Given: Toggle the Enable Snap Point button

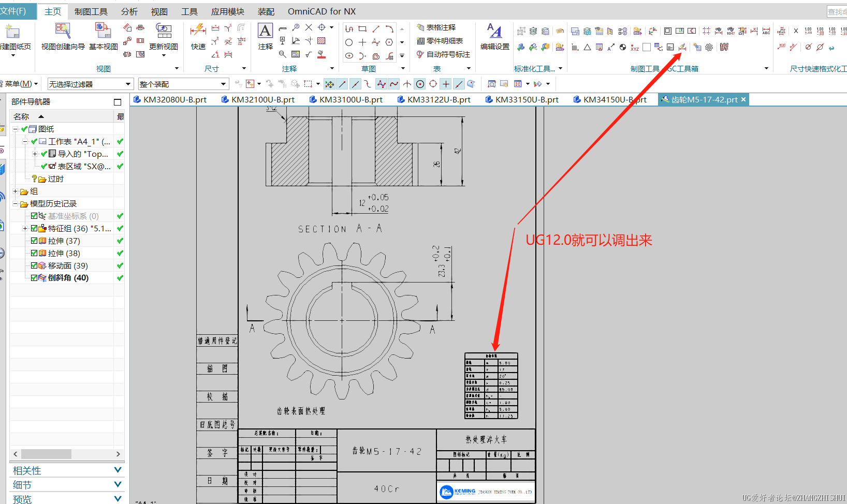Looking at the screenshot, I should tap(329, 84).
